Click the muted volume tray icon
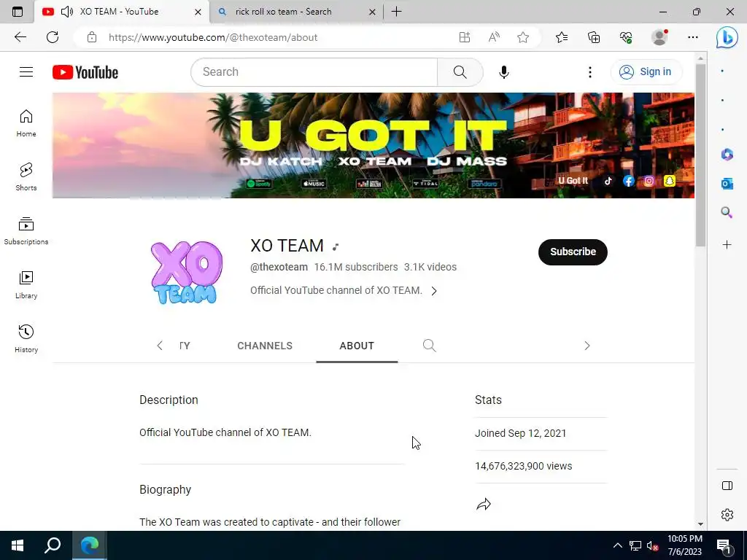This screenshot has height=560, width=747. (x=652, y=545)
